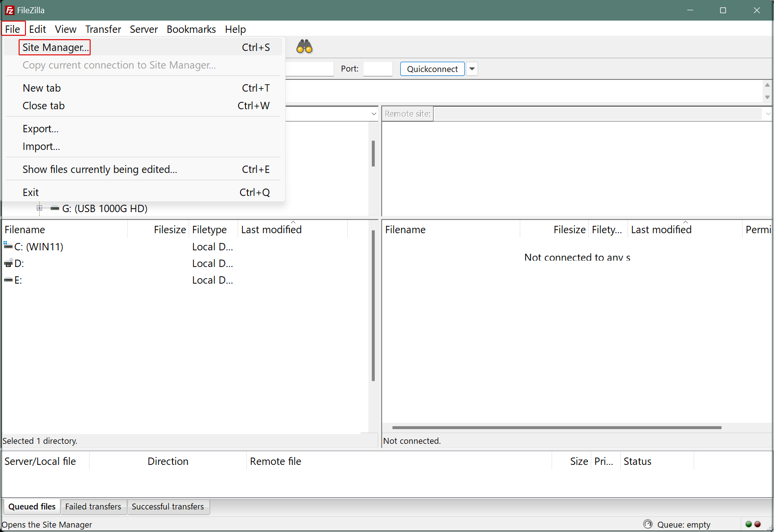Switch to the Queued files tab

(32, 507)
